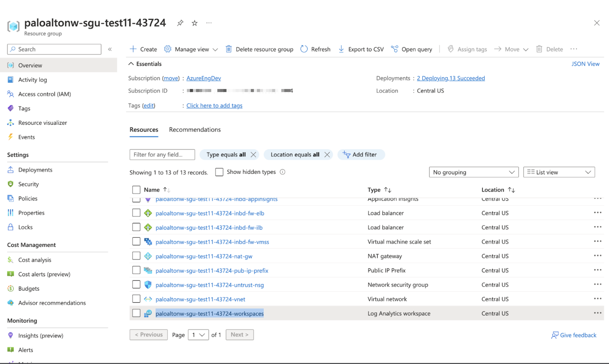
Task: Click the Refresh icon in toolbar
Action: click(x=304, y=49)
